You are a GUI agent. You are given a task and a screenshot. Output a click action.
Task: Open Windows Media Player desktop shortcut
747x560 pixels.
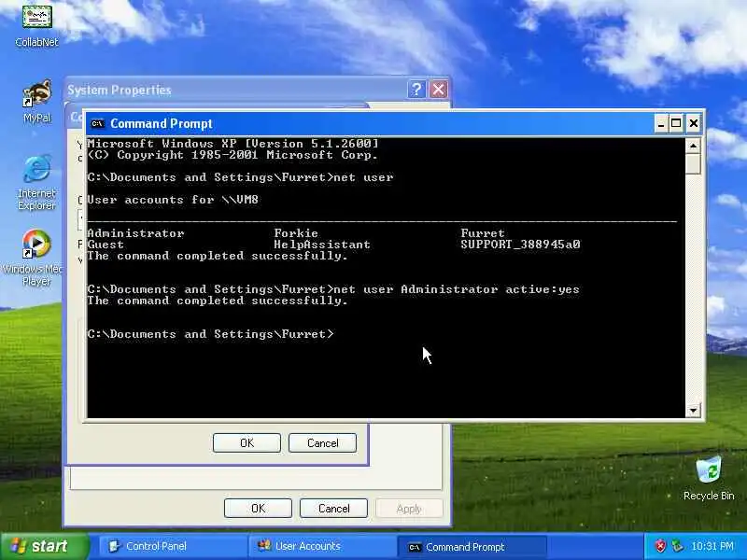point(34,258)
